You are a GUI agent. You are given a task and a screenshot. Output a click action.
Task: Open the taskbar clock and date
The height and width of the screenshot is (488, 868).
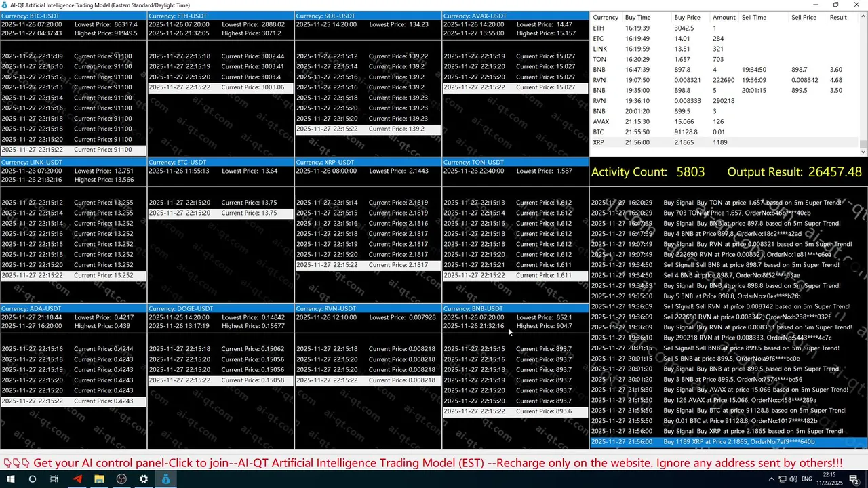pyautogui.click(x=829, y=479)
